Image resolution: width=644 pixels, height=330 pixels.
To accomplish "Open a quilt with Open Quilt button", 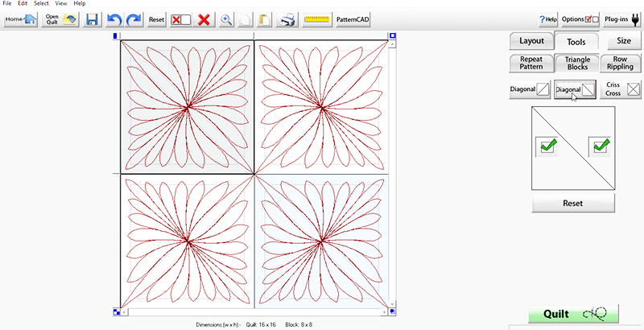I will 61,19.
